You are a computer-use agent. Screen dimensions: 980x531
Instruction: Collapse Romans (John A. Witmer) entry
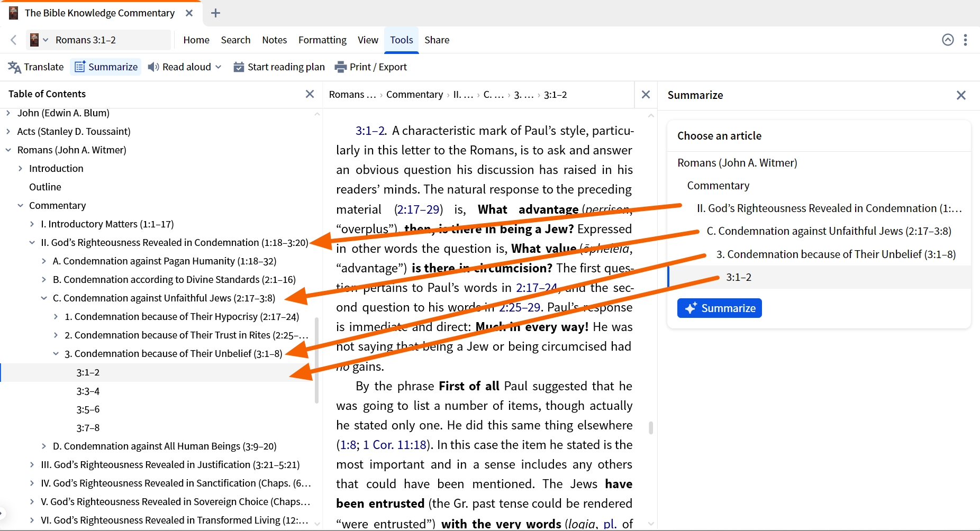8,150
